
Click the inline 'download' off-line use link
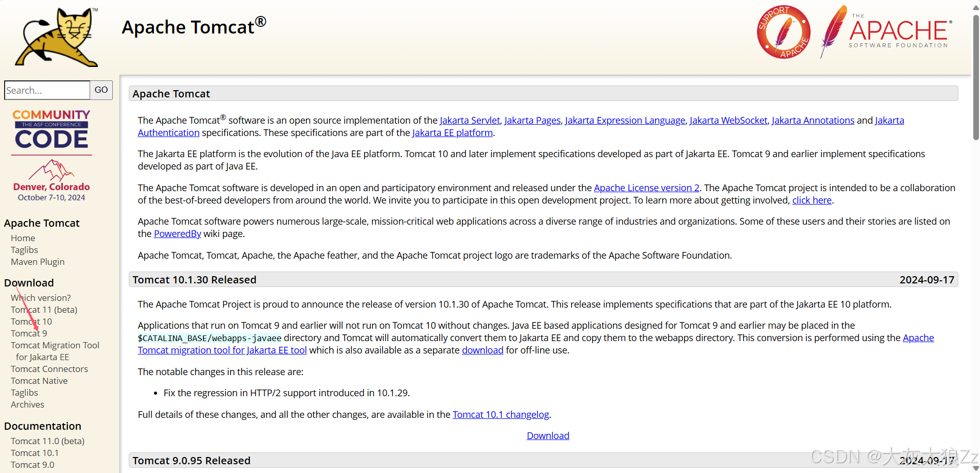pyautogui.click(x=483, y=350)
